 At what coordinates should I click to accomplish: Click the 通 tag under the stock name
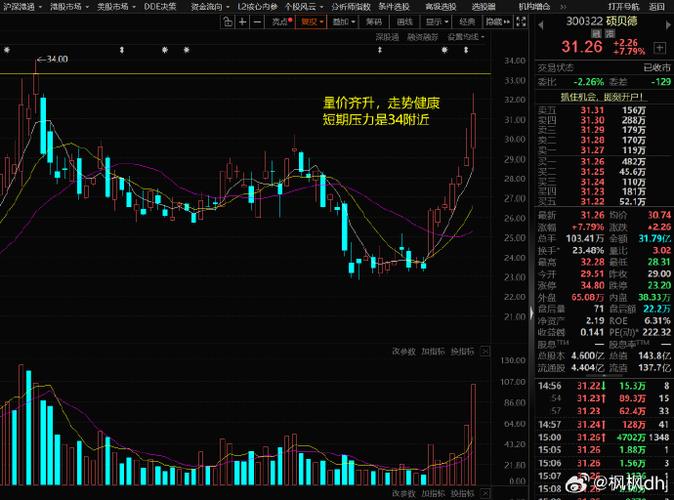(x=610, y=33)
